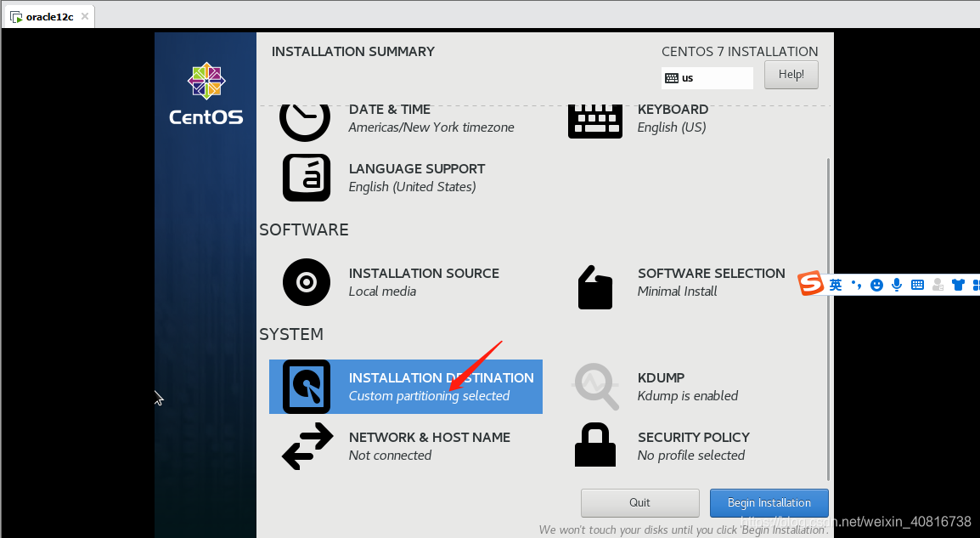Open DATE & TIME settings label
This screenshot has width=980, height=538.
[x=390, y=110]
